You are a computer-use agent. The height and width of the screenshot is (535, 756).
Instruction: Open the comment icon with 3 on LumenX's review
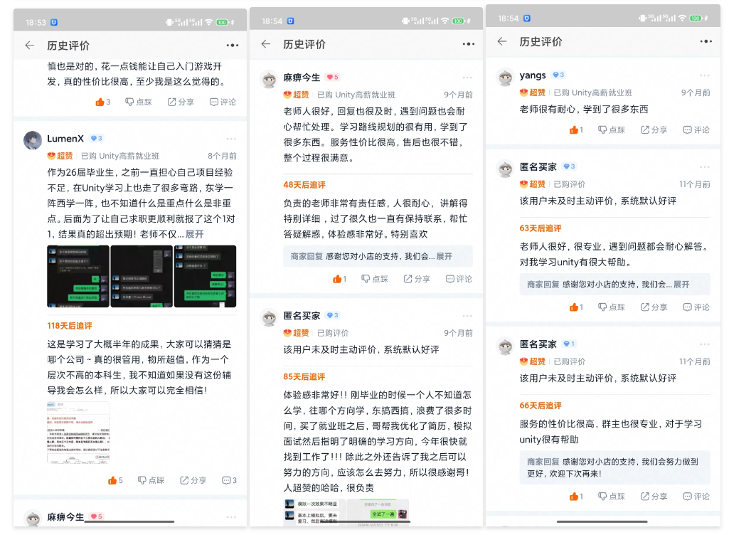229,480
